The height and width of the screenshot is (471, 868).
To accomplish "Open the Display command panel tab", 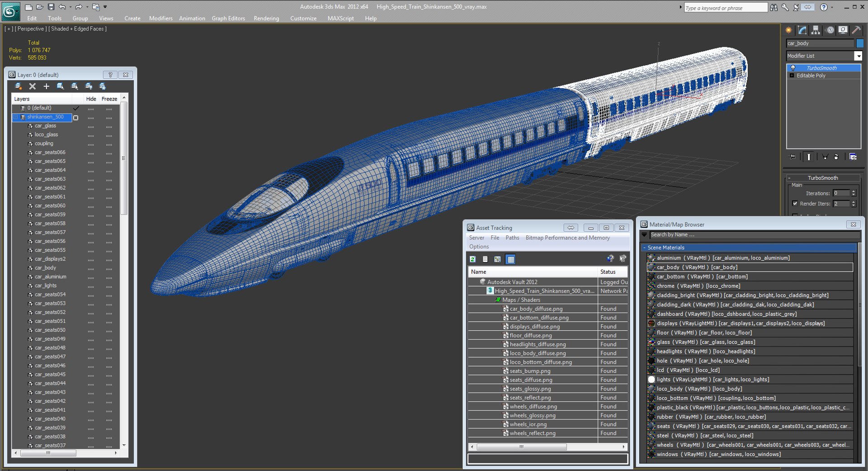I will [843, 30].
